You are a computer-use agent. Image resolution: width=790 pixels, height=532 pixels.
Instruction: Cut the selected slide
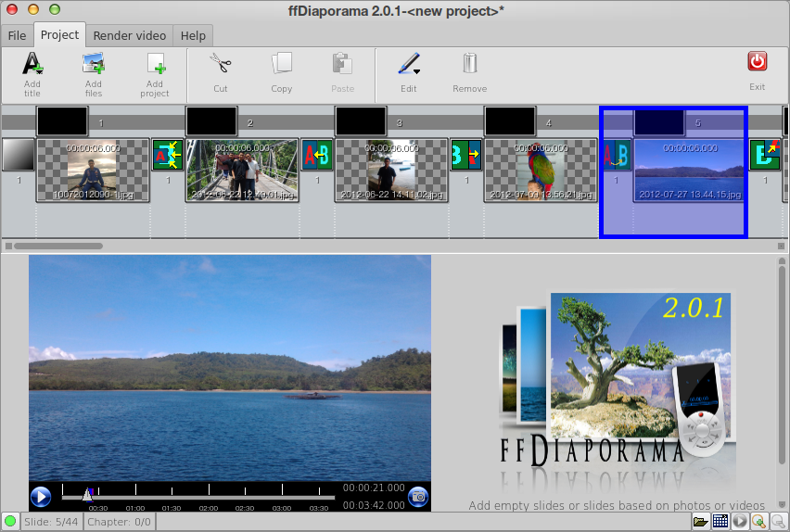click(x=220, y=73)
